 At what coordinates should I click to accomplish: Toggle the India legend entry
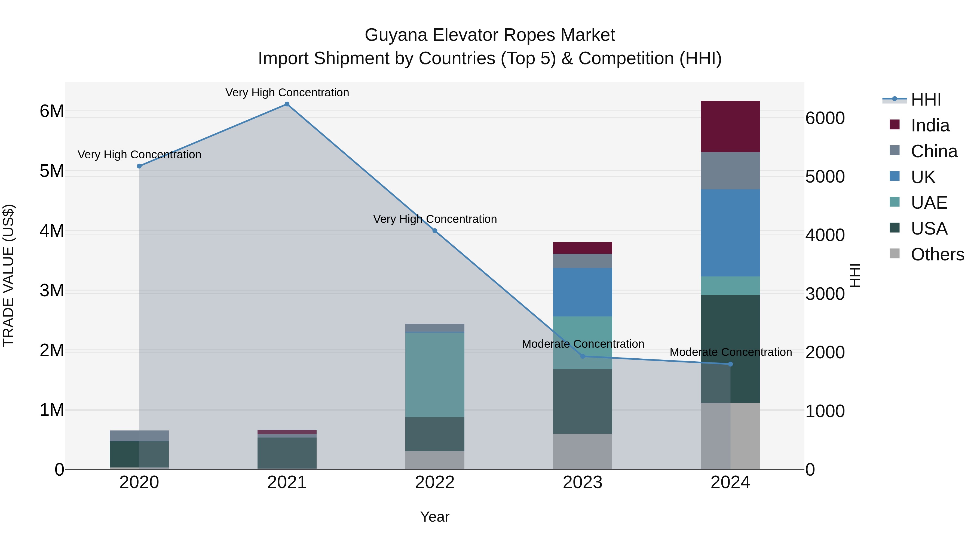920,125
